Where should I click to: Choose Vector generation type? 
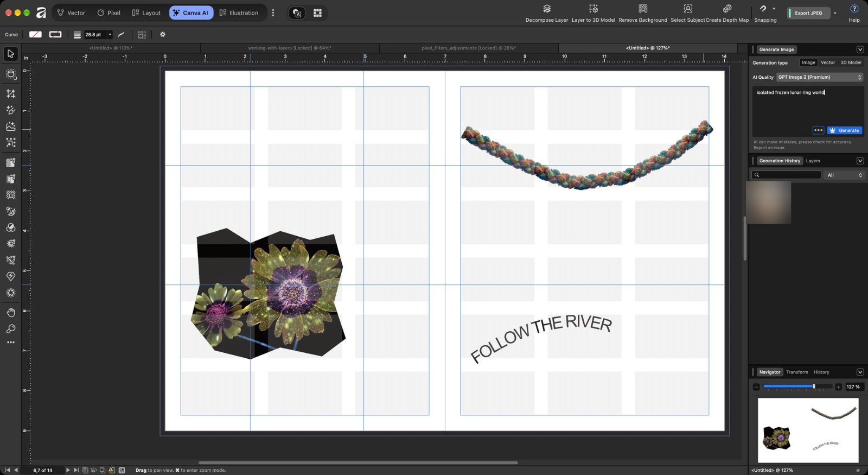pyautogui.click(x=828, y=62)
